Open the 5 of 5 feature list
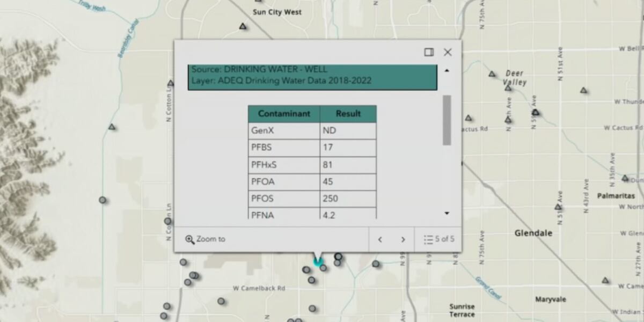The image size is (644, 322). tap(439, 239)
